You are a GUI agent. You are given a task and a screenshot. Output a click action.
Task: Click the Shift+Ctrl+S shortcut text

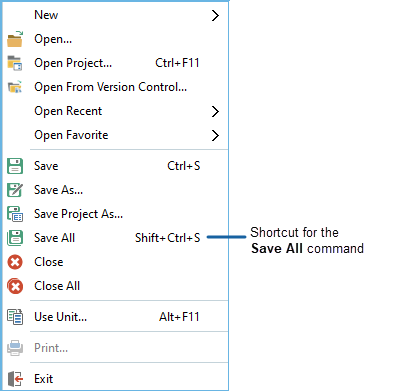click(x=168, y=238)
